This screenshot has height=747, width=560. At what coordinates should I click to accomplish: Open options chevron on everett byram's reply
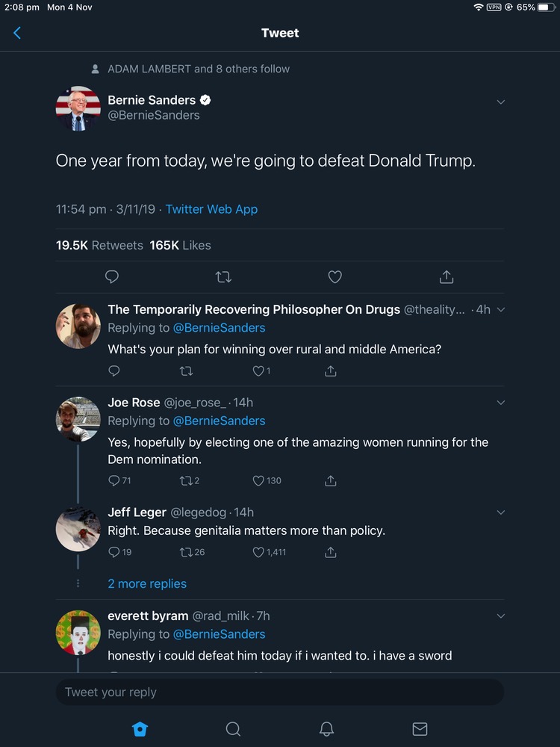(x=501, y=616)
